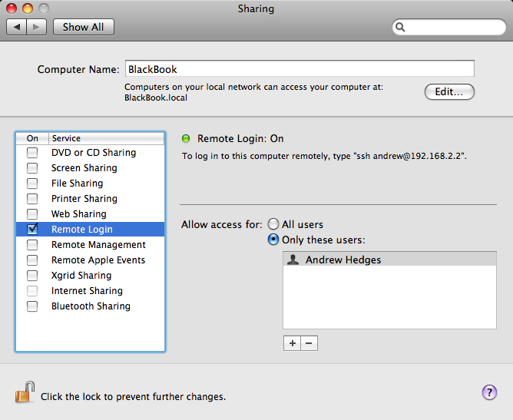Turn on the File Sharing checkbox
513x420 pixels.
[x=32, y=184]
